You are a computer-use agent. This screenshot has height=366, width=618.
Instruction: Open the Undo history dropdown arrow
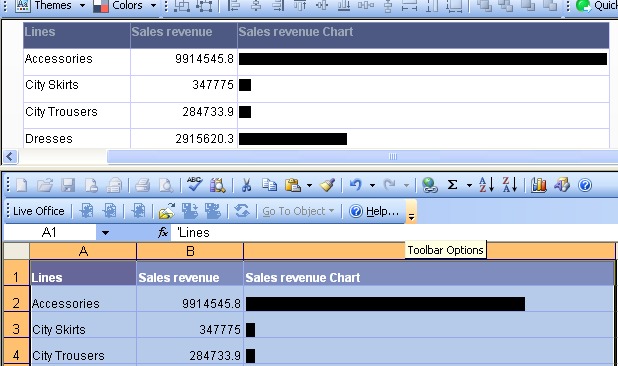[x=372, y=185]
